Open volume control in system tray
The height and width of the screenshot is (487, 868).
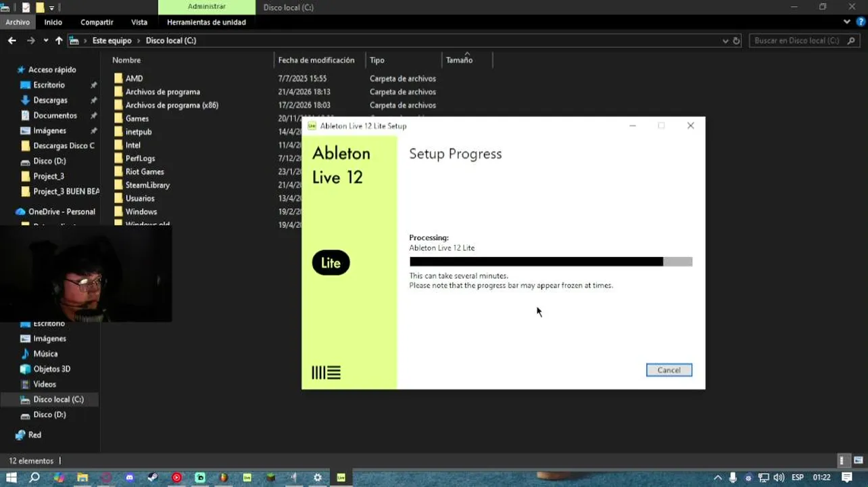(778, 478)
